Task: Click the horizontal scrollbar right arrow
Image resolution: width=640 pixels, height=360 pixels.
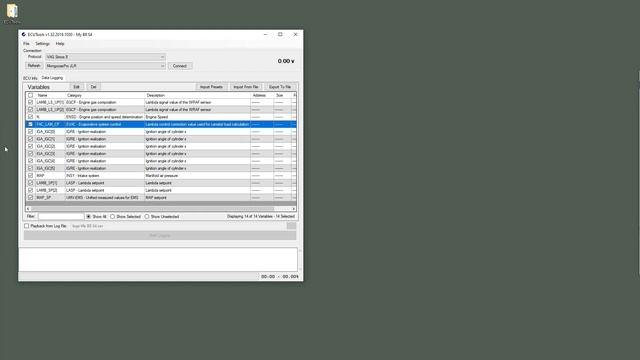Action: (x=294, y=209)
